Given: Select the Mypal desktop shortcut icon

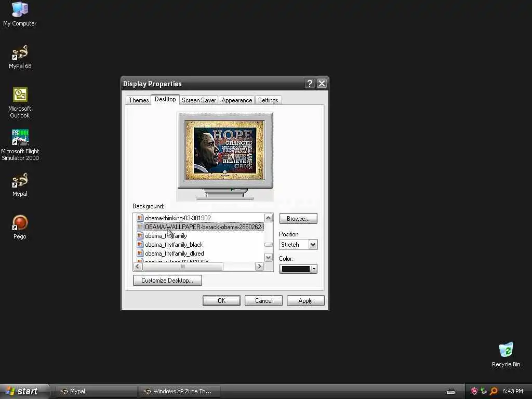Looking at the screenshot, I should (x=20, y=184).
